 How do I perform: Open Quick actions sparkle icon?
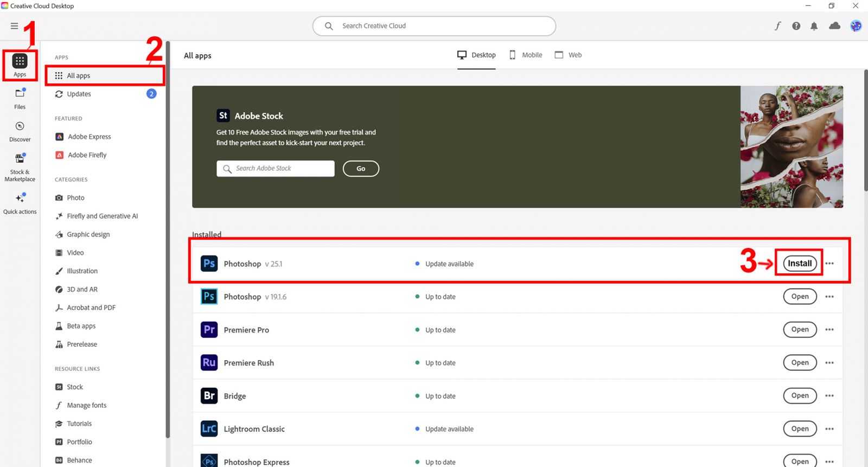pos(20,199)
